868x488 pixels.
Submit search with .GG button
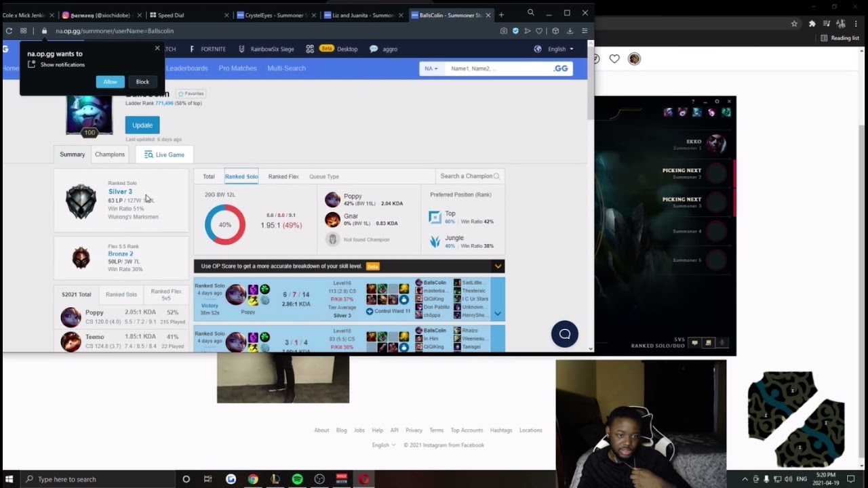561,68
